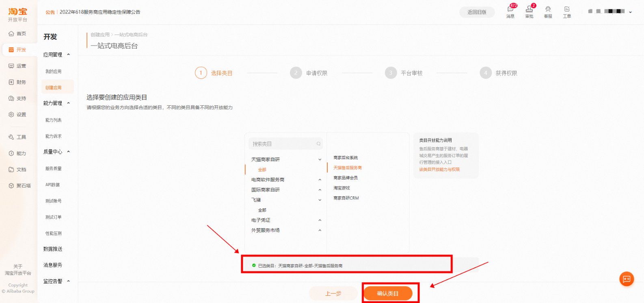Open the 该类目开放能力与权限 link
This screenshot has height=303, width=644.
click(440, 170)
